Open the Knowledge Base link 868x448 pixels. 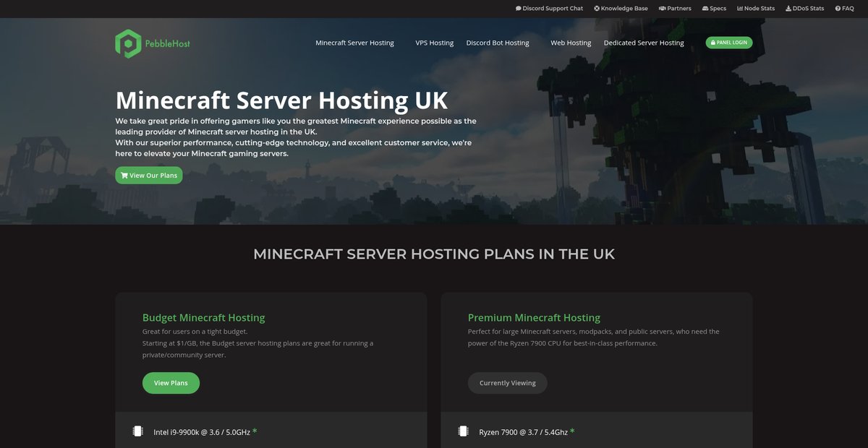pyautogui.click(x=621, y=9)
